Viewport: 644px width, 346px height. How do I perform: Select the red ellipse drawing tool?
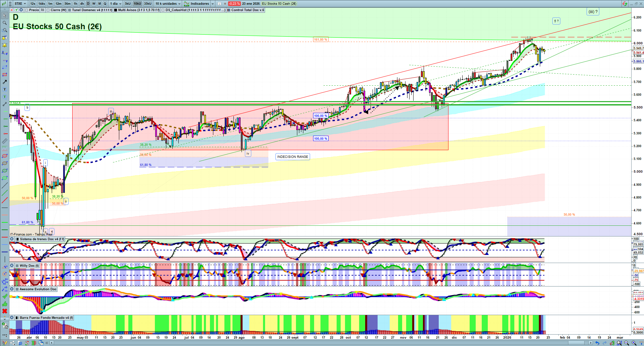click(x=5, y=156)
